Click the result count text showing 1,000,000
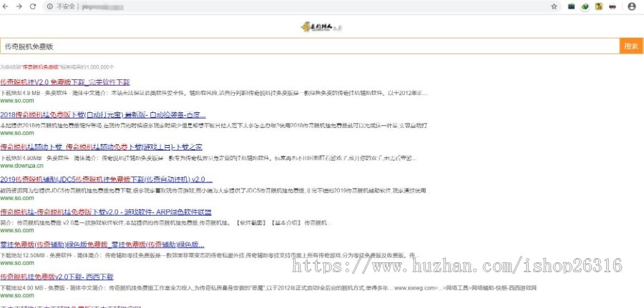The height and width of the screenshot is (308, 644). [x=57, y=66]
